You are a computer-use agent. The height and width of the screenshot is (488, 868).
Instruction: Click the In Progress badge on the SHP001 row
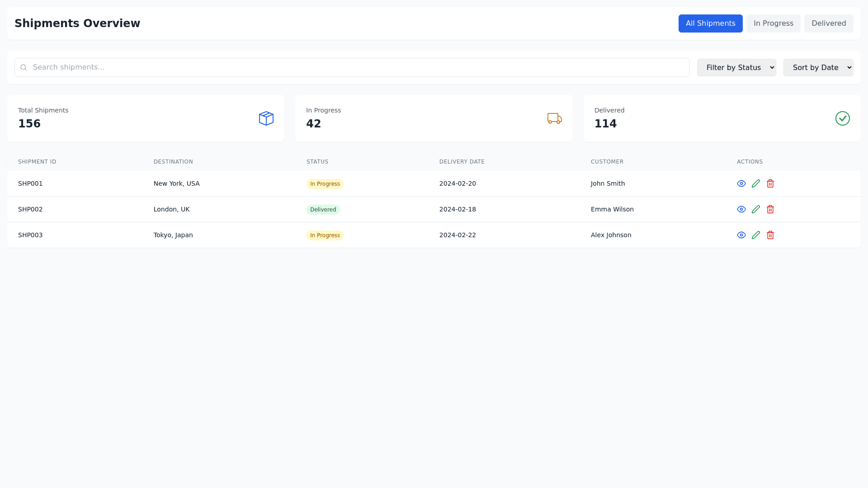click(325, 184)
